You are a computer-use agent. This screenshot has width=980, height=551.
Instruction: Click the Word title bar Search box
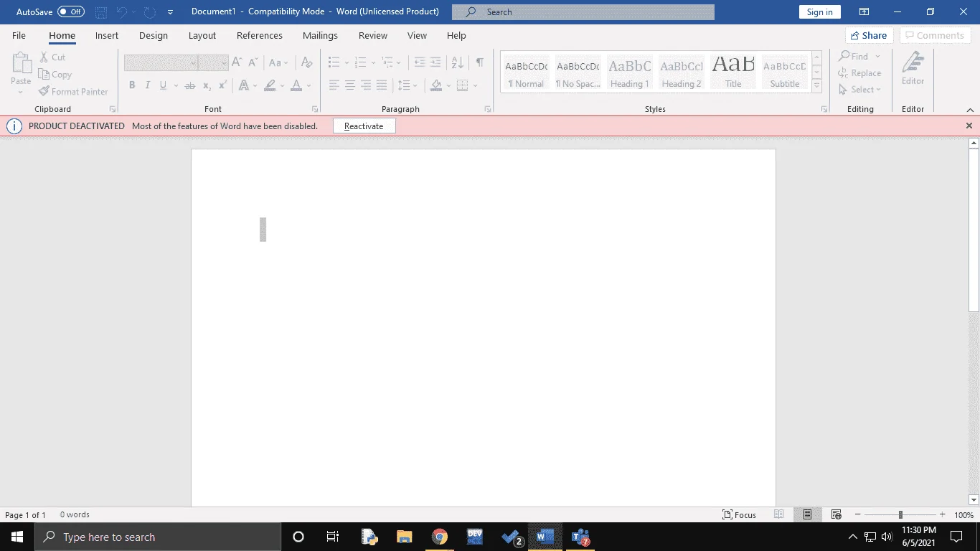(x=583, y=12)
